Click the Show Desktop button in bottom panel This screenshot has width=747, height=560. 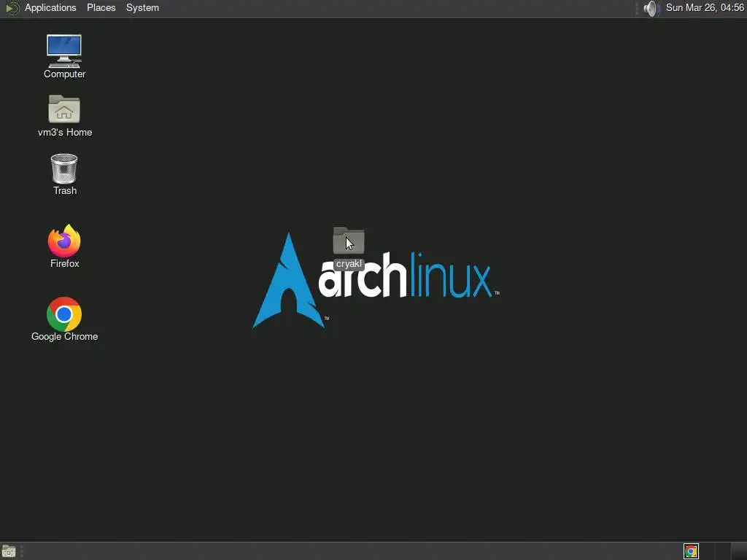pos(9,551)
